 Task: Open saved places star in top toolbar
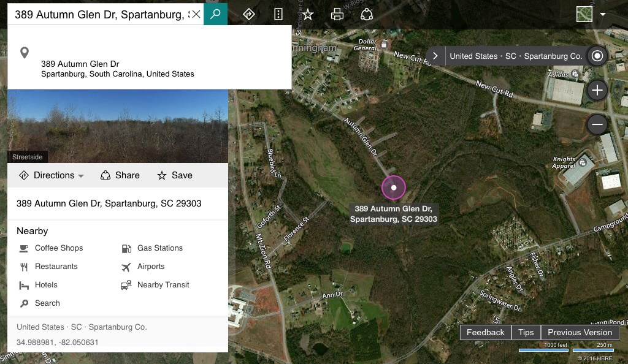pos(308,15)
